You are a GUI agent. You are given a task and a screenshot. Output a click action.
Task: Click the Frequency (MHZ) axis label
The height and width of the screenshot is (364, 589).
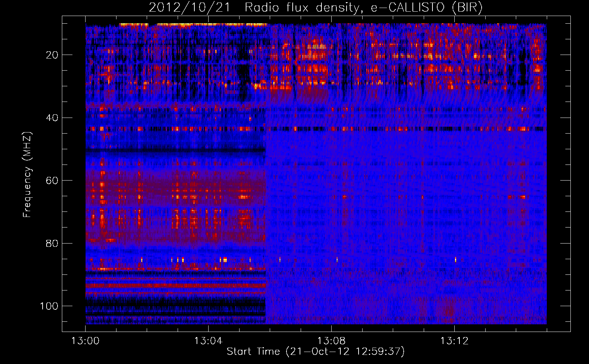coord(27,175)
